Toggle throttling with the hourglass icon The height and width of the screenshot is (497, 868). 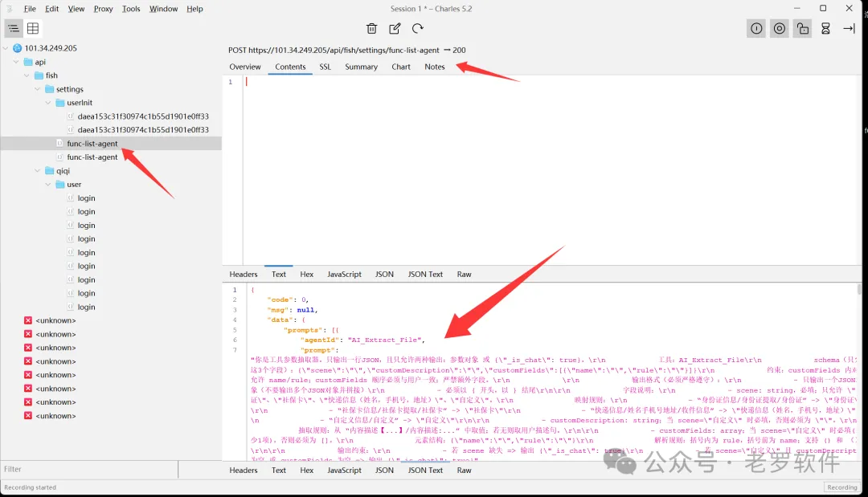825,28
